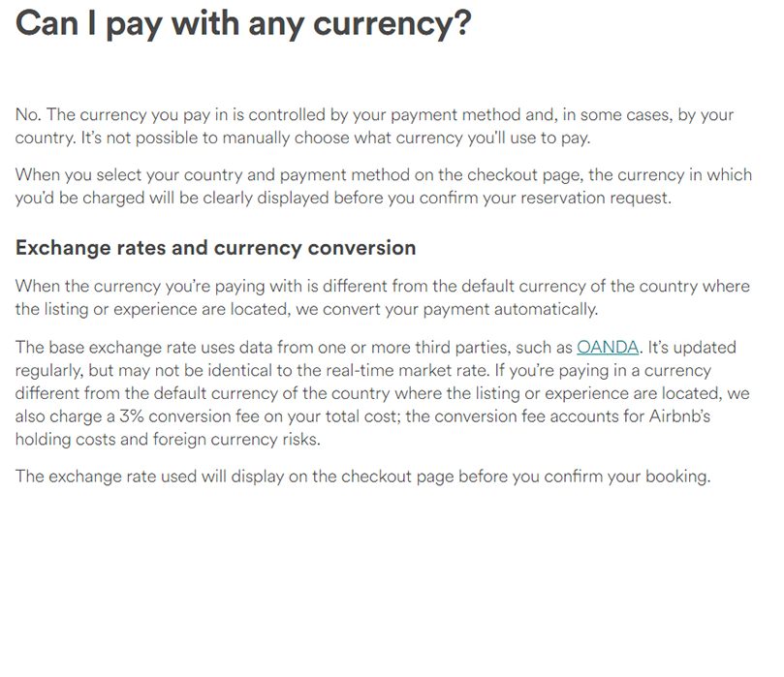Click the word 'No.' at the answer start
The image size is (784, 677).
(x=28, y=114)
